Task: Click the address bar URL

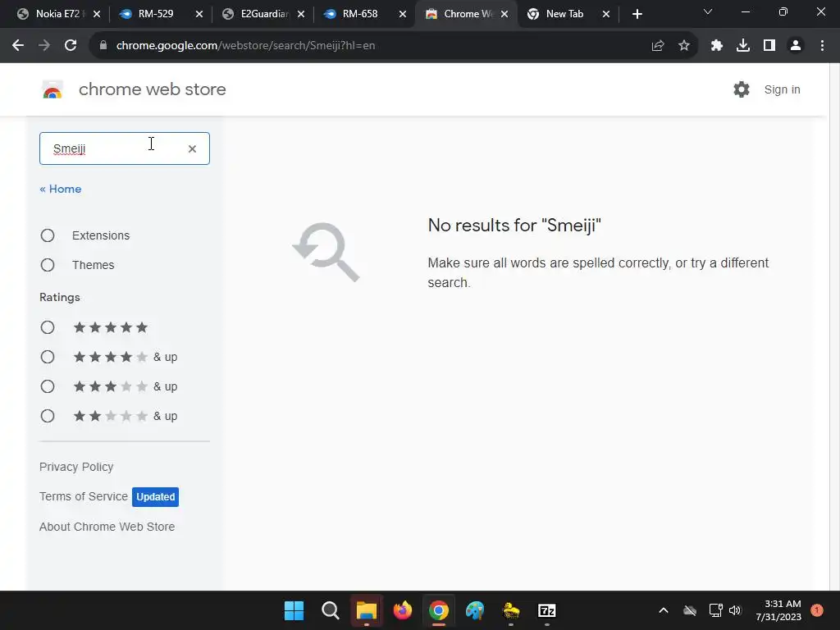Action: coord(245,46)
